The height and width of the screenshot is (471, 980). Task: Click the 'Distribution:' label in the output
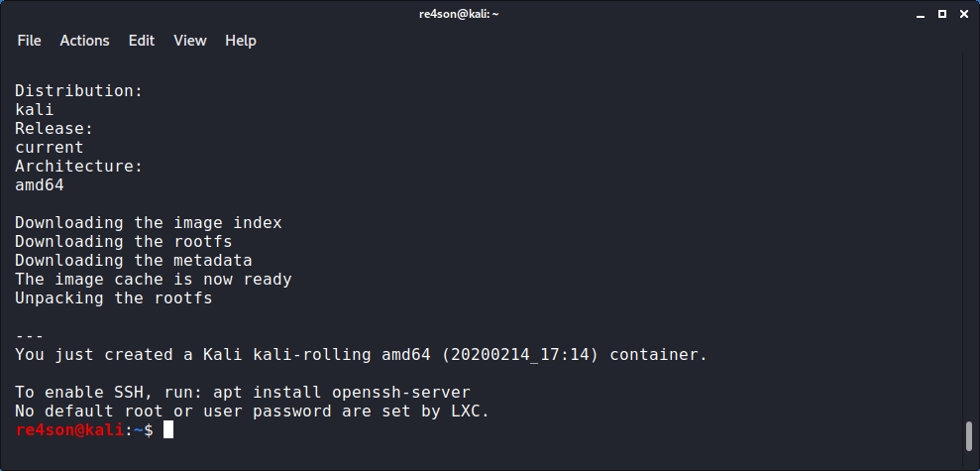point(79,91)
